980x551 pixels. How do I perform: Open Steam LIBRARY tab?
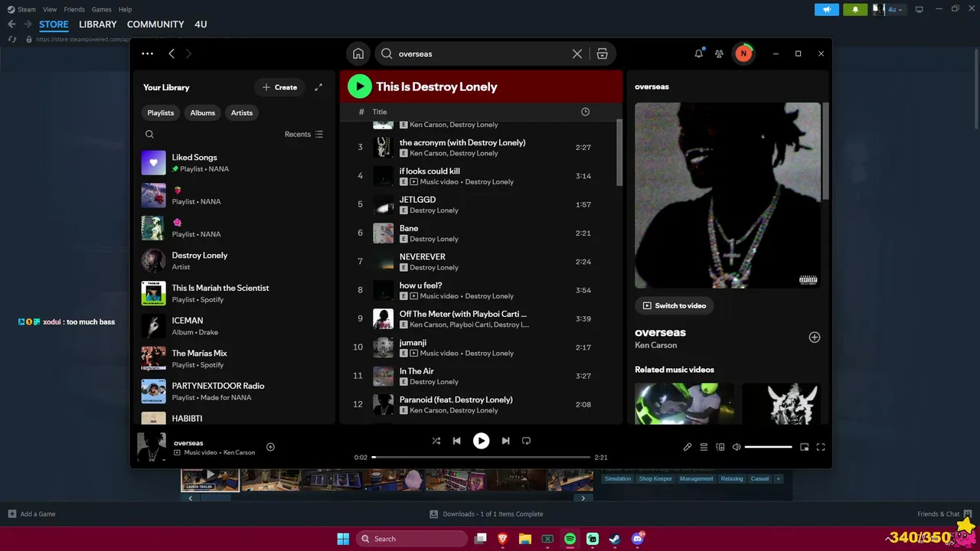coord(98,24)
